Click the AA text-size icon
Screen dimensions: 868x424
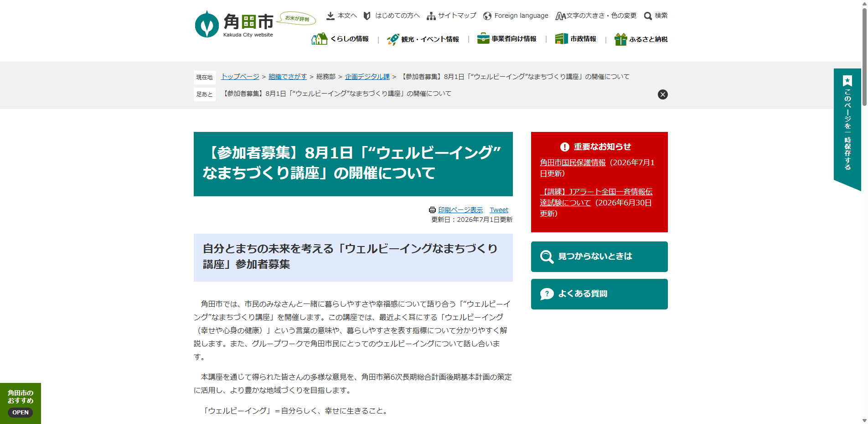pos(560,16)
